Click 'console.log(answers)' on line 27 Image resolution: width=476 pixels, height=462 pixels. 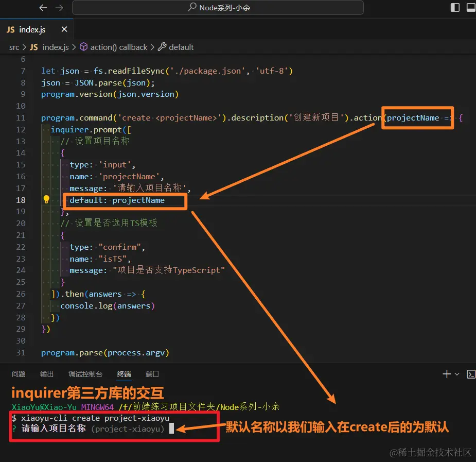click(x=108, y=306)
